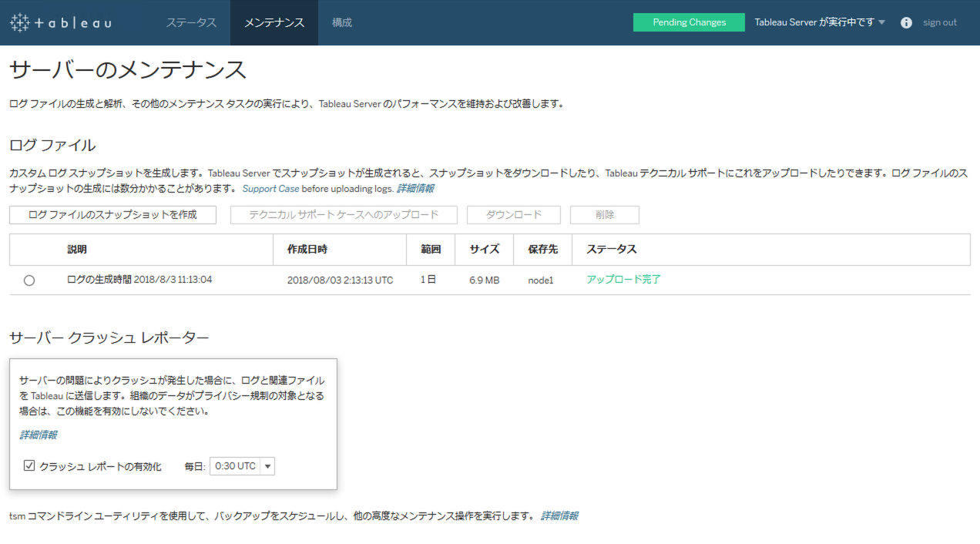The height and width of the screenshot is (544, 980).
Task: Click the ダウンロード button
Action: tap(513, 214)
